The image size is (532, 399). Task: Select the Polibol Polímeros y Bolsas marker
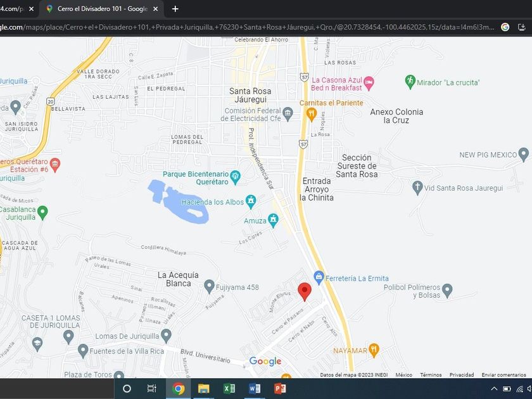point(447,291)
